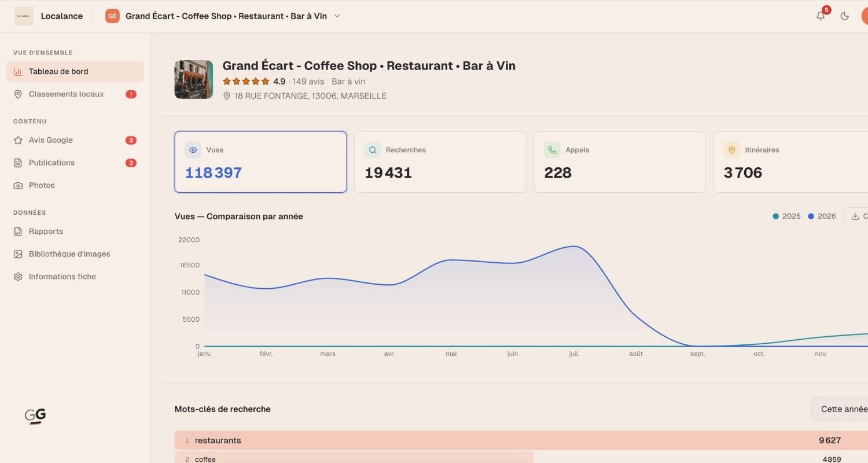This screenshot has width=868, height=463.
Task: Click the Publications count badge
Action: pyautogui.click(x=131, y=163)
